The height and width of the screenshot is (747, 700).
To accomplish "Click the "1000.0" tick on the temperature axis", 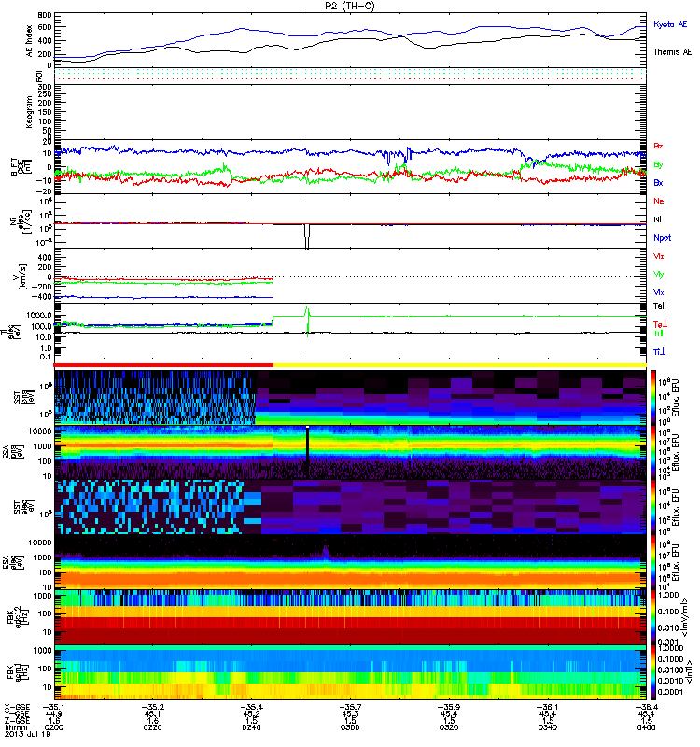I will click(x=39, y=316).
